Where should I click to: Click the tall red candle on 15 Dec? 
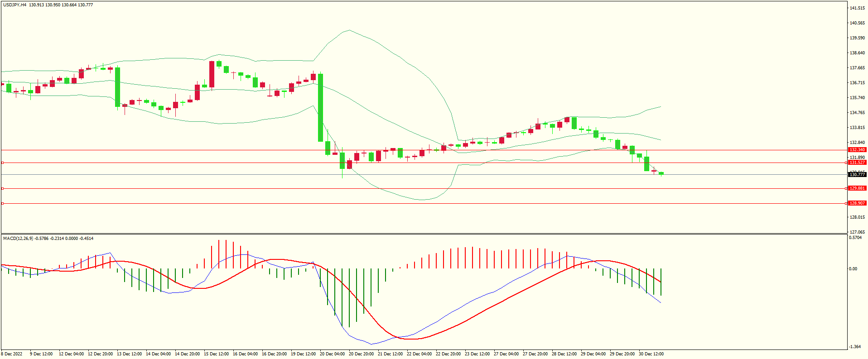pyautogui.click(x=212, y=74)
